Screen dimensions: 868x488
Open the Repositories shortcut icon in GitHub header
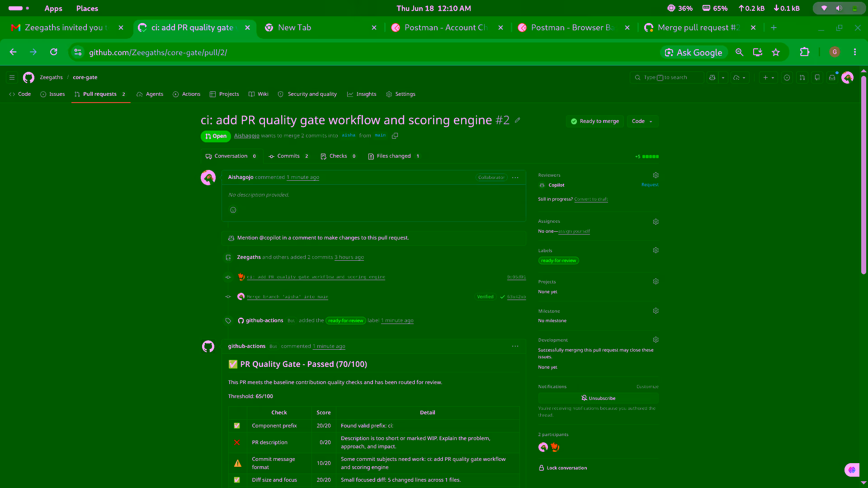pyautogui.click(x=817, y=78)
